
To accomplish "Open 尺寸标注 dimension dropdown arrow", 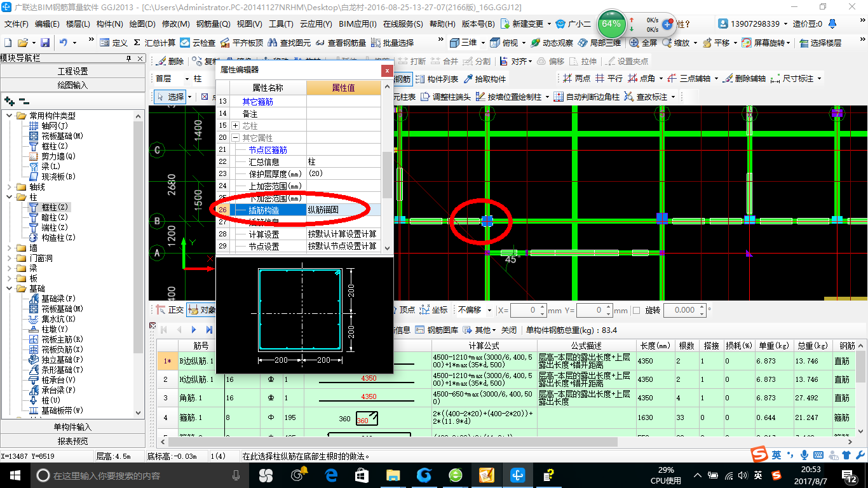I will click(819, 79).
